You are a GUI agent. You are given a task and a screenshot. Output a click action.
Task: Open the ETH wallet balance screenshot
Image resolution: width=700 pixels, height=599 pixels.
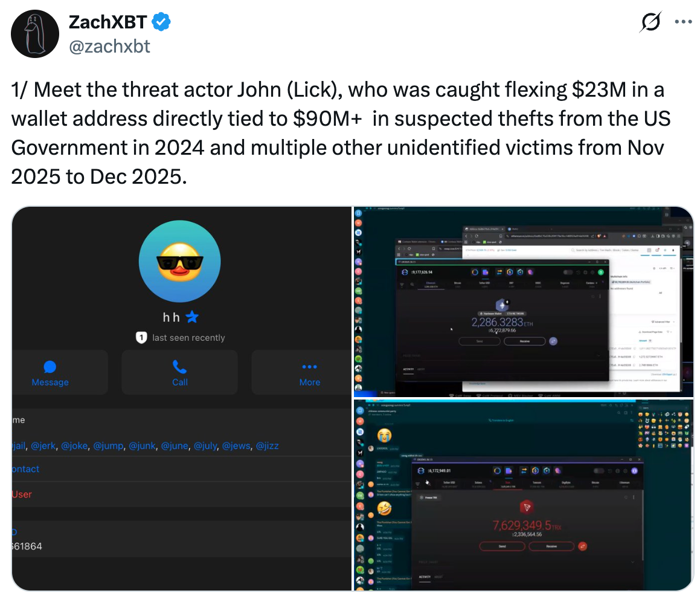[x=524, y=302]
